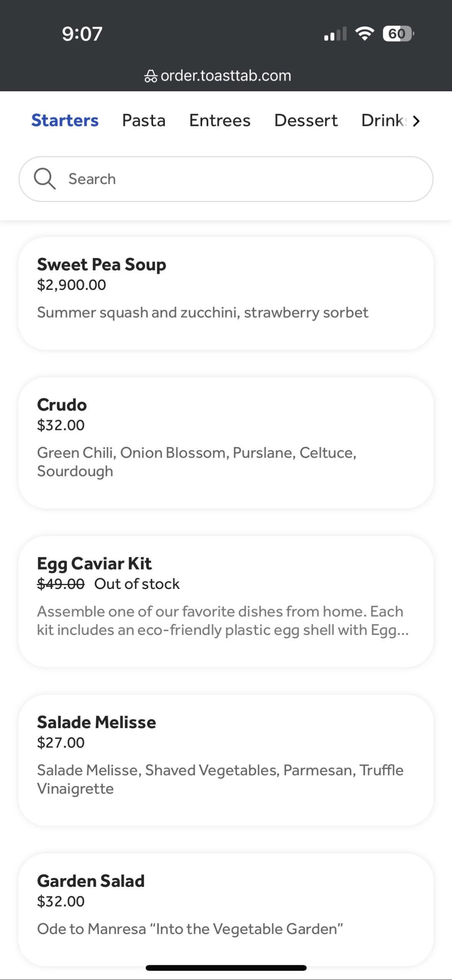Tap the private browsing icon beside URL
The image size is (452, 980).
click(151, 76)
